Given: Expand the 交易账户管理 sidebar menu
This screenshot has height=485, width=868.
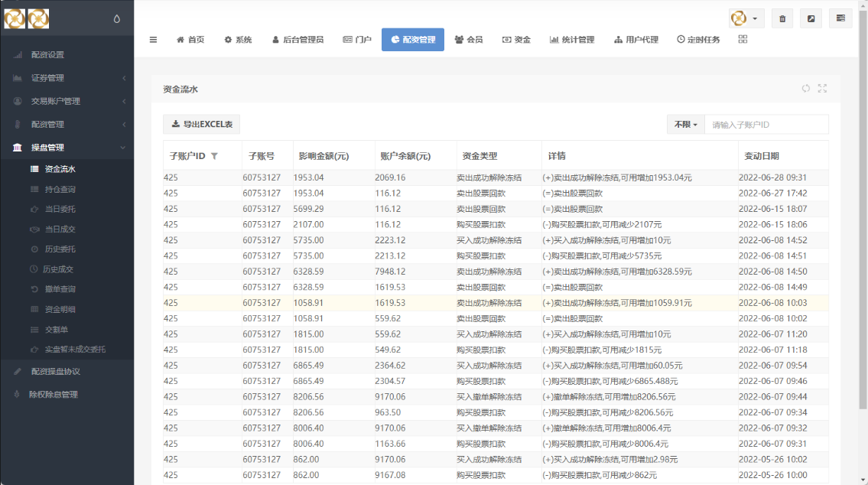Looking at the screenshot, I should pos(67,101).
